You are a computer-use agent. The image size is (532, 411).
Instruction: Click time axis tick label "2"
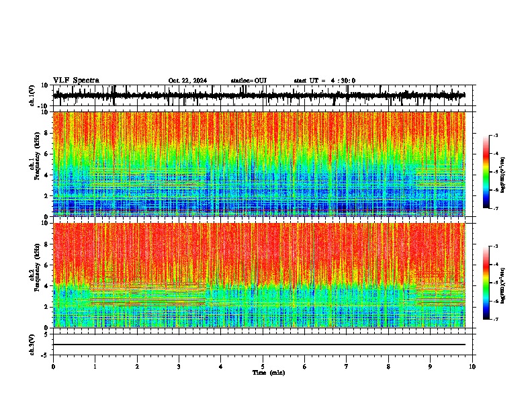point(137,367)
